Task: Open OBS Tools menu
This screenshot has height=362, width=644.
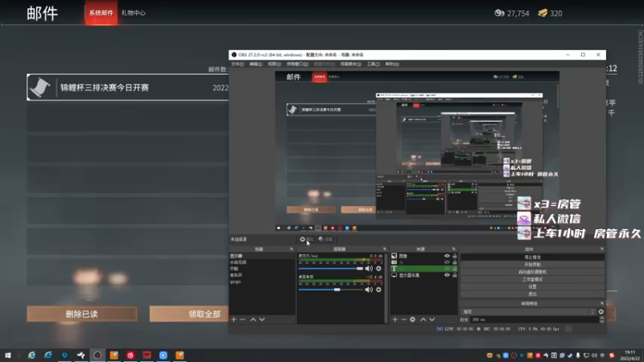Action: coord(373,64)
